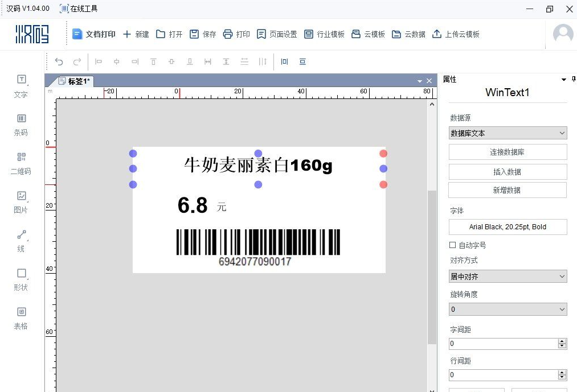Open 页面设置 page setup
This screenshot has height=392, width=577.
[277, 34]
